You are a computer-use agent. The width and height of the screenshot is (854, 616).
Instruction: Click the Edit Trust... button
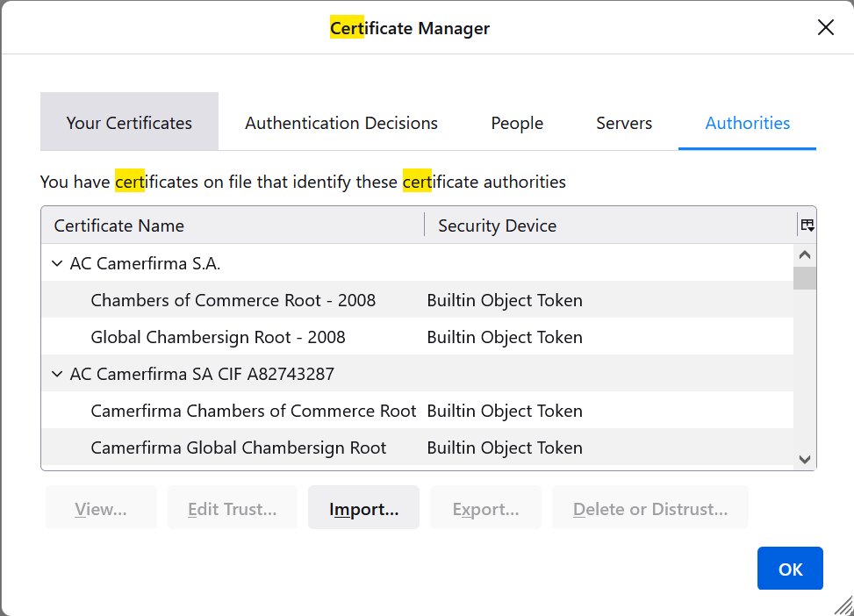(x=233, y=507)
